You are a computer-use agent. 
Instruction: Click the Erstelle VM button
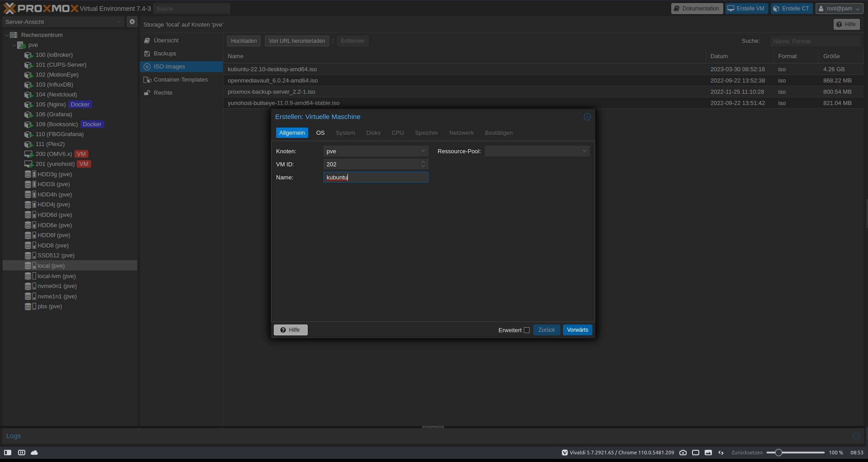[747, 9]
